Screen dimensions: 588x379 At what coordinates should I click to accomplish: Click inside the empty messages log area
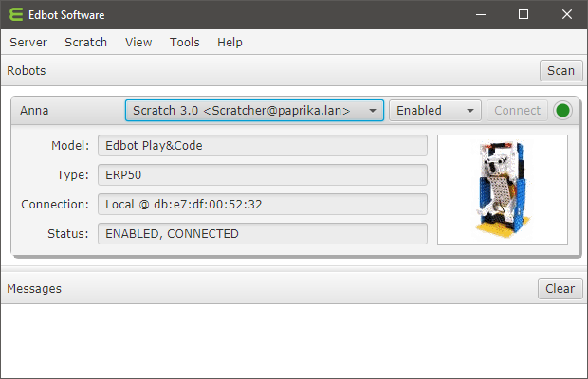click(x=294, y=340)
